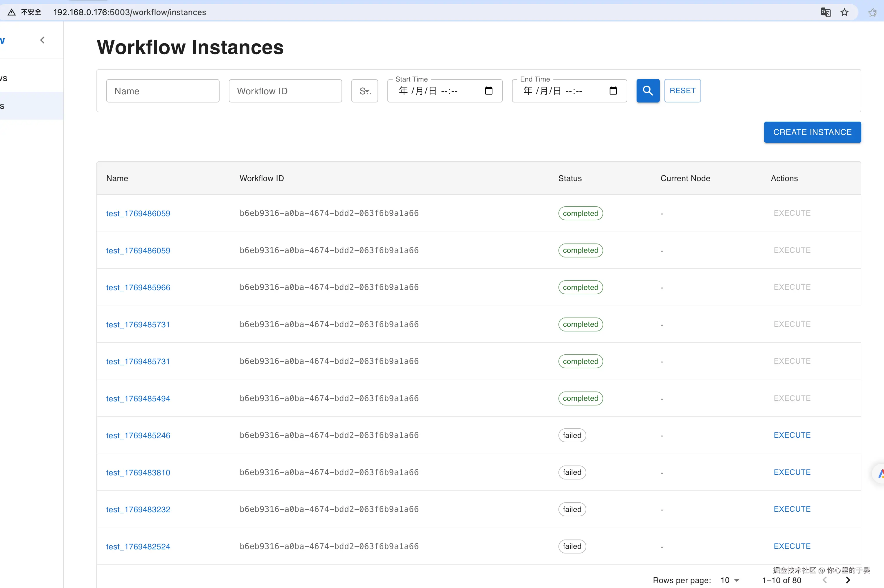Image resolution: width=884 pixels, height=588 pixels.
Task: Execute the failed test_1769482524 instance
Action: coord(792,546)
